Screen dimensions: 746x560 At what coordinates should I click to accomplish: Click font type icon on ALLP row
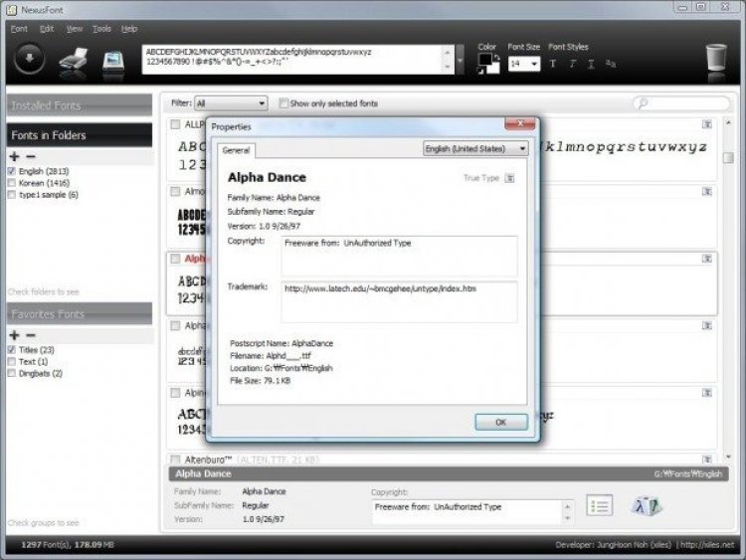click(x=707, y=124)
